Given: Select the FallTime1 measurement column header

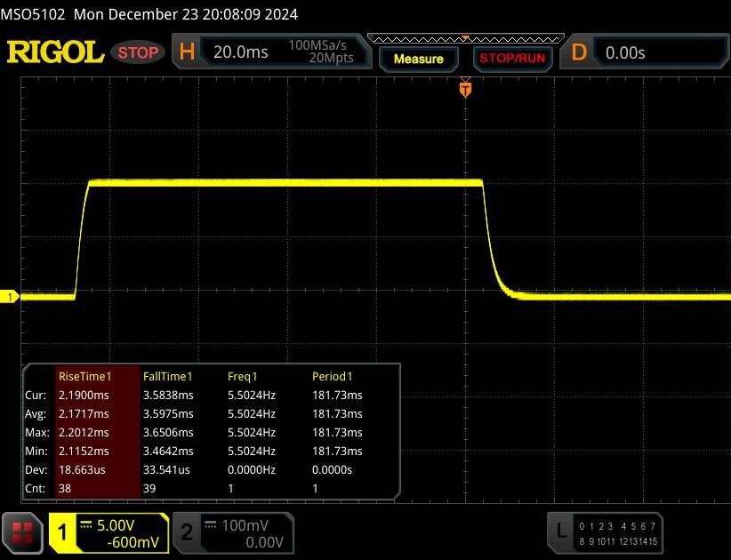Looking at the screenshot, I should (168, 377).
